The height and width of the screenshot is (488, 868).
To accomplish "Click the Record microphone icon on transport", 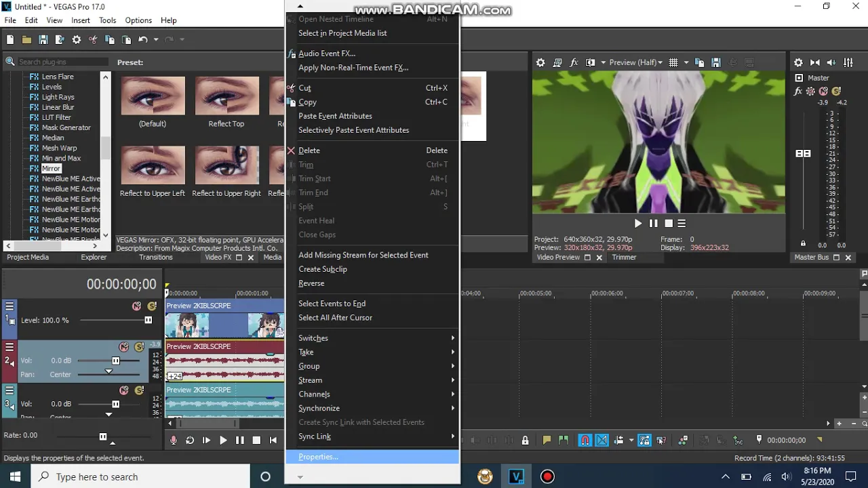I will coord(174,440).
